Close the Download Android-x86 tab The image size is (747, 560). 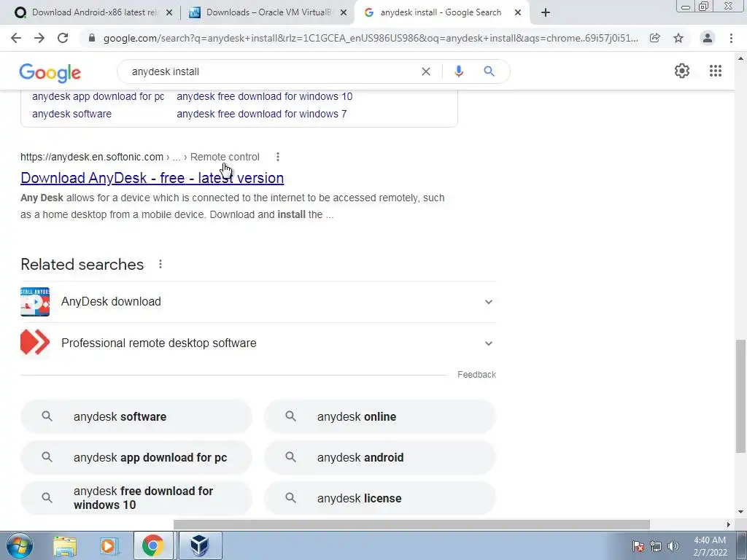(x=169, y=13)
